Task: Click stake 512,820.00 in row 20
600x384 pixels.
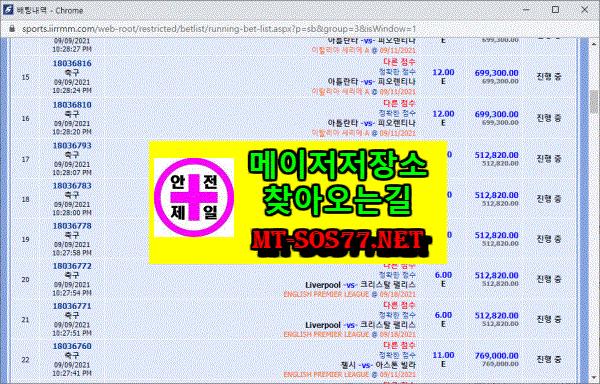Action: (496, 276)
